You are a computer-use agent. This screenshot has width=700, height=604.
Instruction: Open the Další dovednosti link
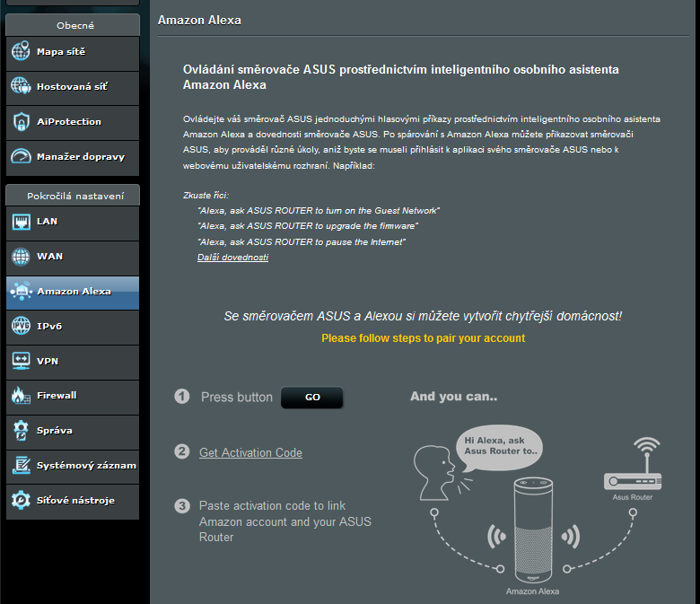point(232,258)
